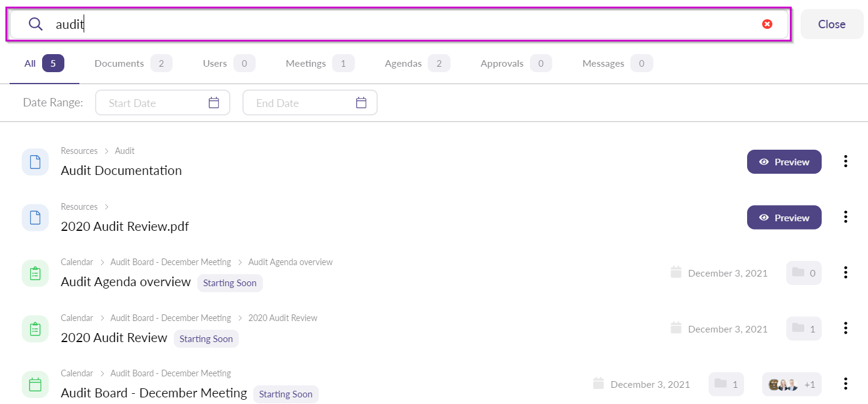Open End Date calendar picker icon
The image size is (868, 404).
coord(361,103)
